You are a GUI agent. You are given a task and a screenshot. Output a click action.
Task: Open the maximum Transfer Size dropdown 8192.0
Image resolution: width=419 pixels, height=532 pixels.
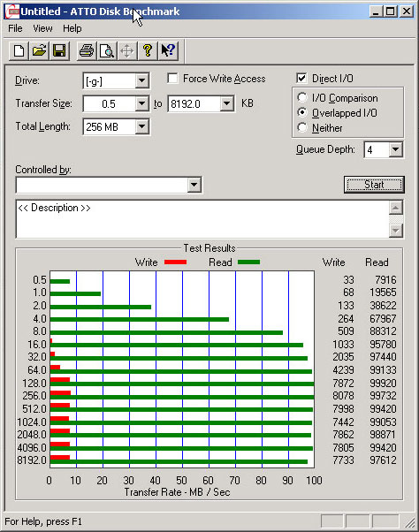[x=226, y=103]
